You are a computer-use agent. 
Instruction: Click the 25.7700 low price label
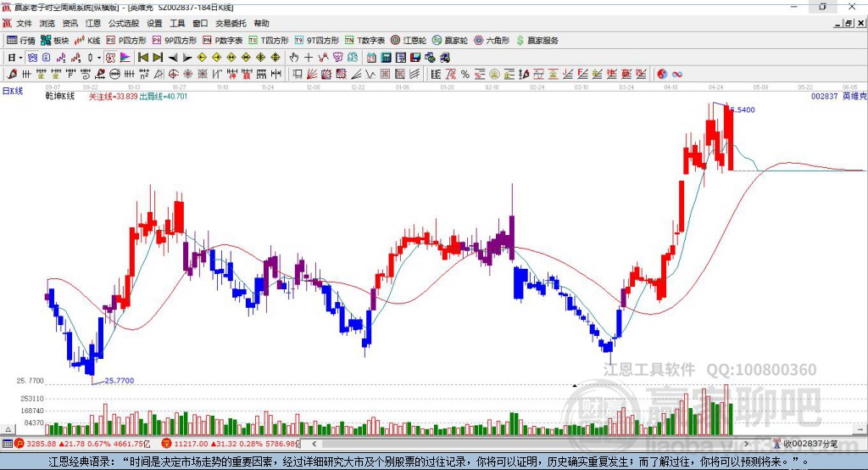(x=120, y=381)
